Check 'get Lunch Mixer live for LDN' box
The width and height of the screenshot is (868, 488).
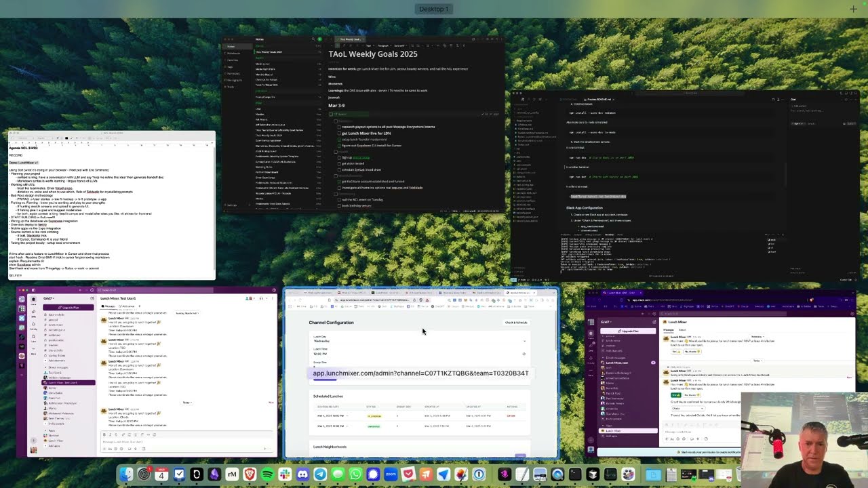338,133
